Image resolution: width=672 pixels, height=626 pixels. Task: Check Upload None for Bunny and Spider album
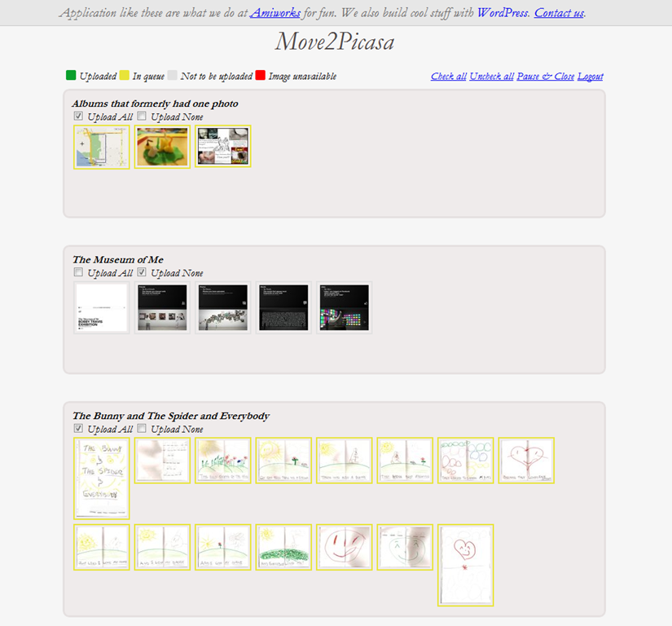click(142, 429)
